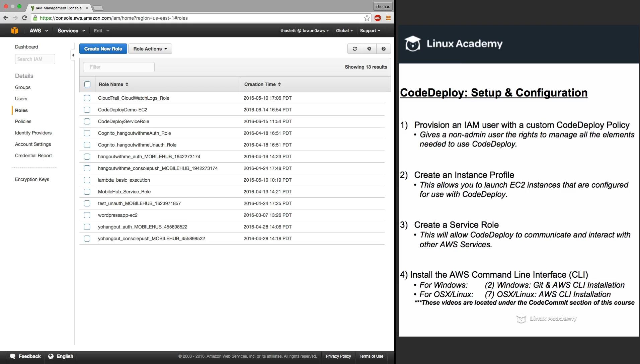640x364 pixels.
Task: Open the AdBlock Plus extension icon
Action: (x=378, y=18)
